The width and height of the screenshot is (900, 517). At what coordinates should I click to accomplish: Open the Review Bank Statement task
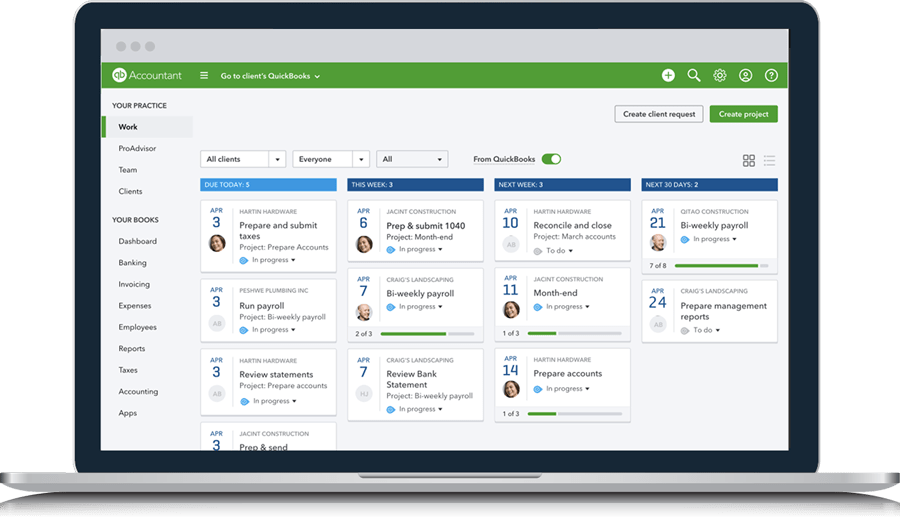pos(412,379)
